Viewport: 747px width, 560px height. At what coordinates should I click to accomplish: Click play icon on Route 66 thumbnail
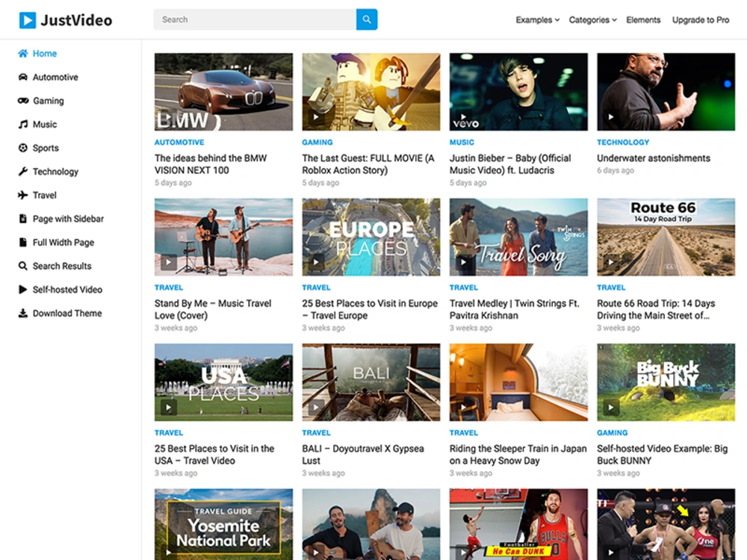point(611,262)
